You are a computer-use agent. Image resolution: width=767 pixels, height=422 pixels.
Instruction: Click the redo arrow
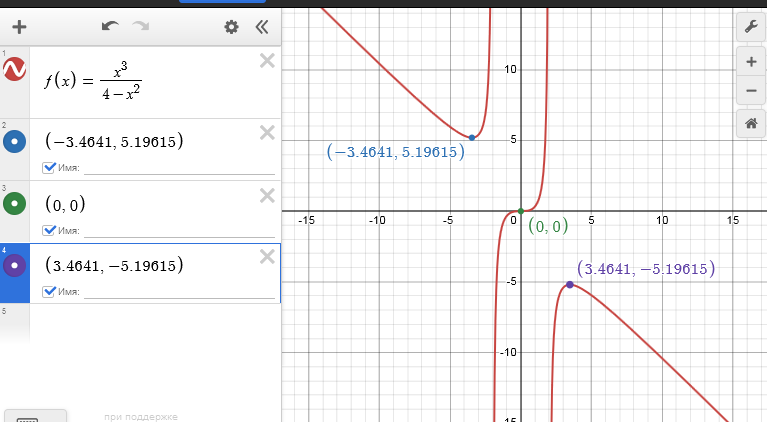(x=141, y=27)
